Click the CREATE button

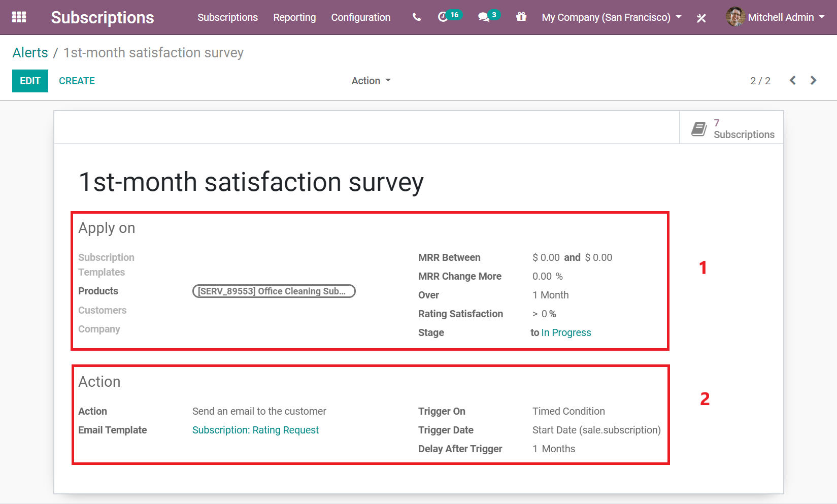tap(77, 80)
